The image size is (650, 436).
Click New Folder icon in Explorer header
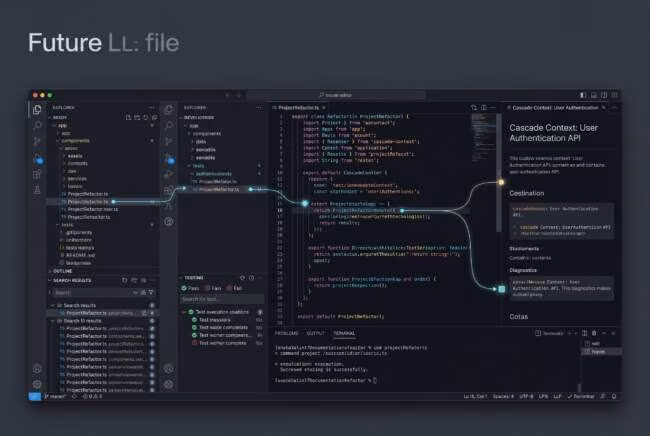click(x=137, y=118)
